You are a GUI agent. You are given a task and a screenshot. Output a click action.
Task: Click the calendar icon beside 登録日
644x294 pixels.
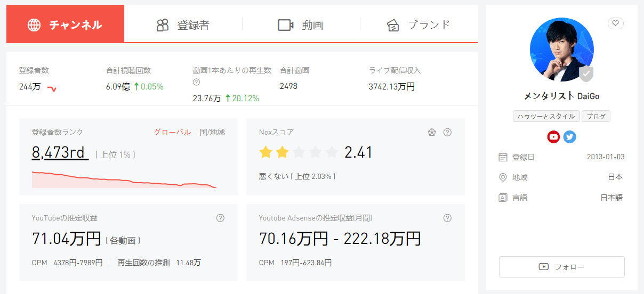click(503, 157)
